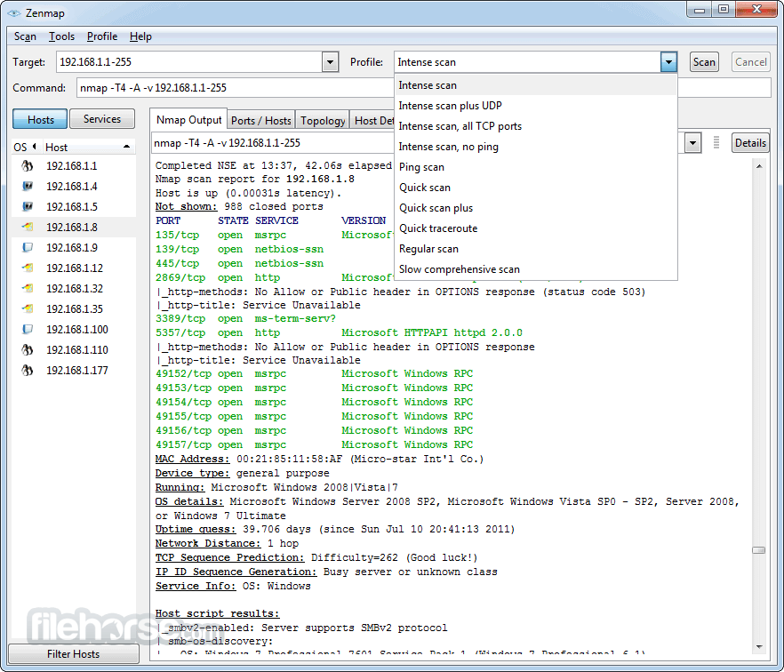Click the Linux icon beside 192.168.1.110
784x672 pixels.
pos(27,350)
